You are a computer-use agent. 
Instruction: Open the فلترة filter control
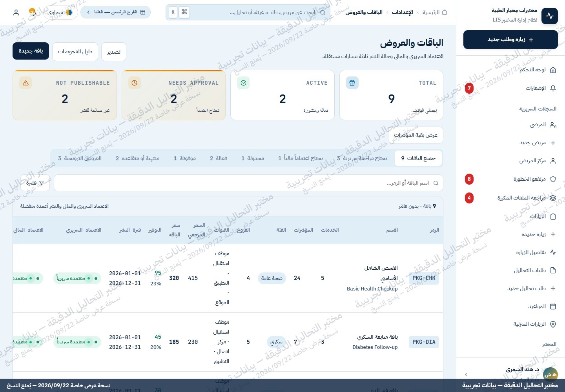click(35, 183)
